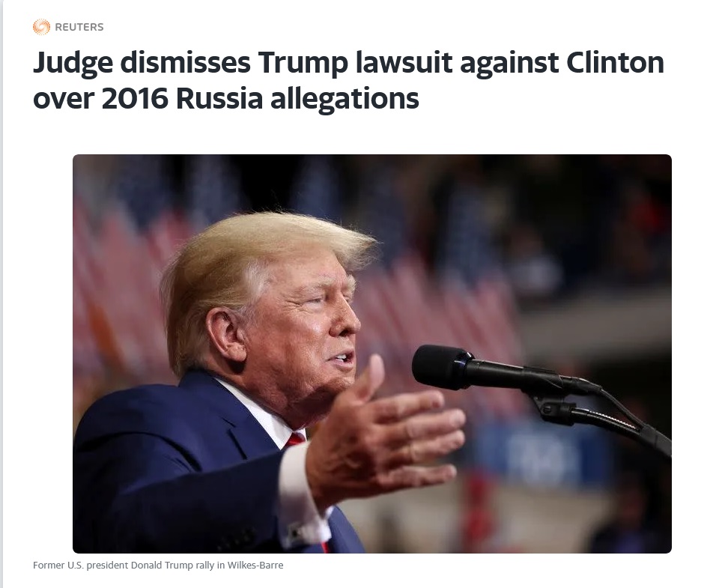
Task: Click 'Wilkes-Barre' in the photo caption
Action: point(255,566)
